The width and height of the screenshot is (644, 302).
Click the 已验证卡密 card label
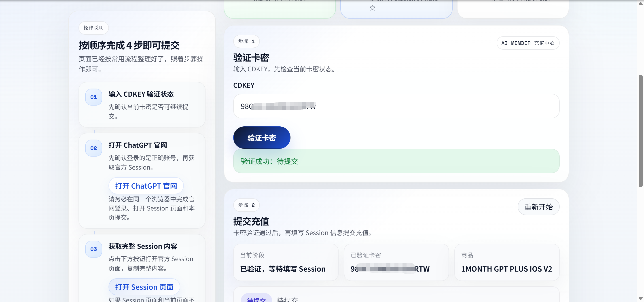click(x=366, y=255)
